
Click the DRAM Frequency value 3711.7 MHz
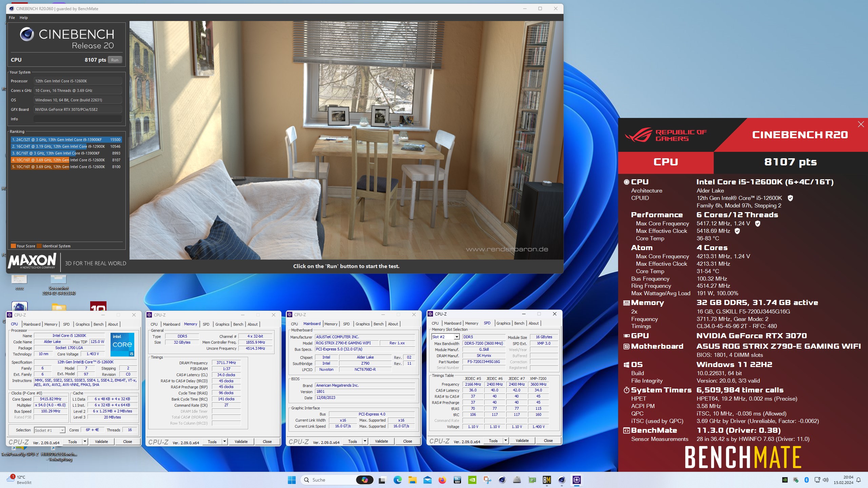point(226,363)
